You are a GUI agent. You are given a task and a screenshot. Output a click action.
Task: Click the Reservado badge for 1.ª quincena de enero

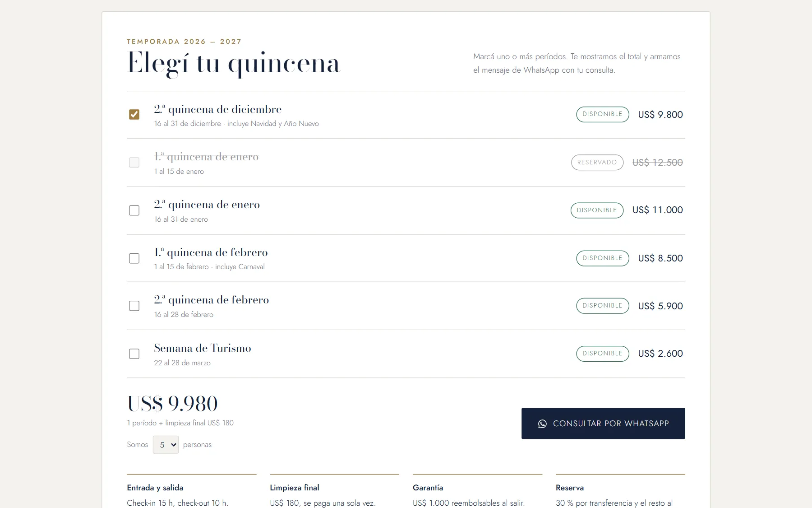click(597, 162)
